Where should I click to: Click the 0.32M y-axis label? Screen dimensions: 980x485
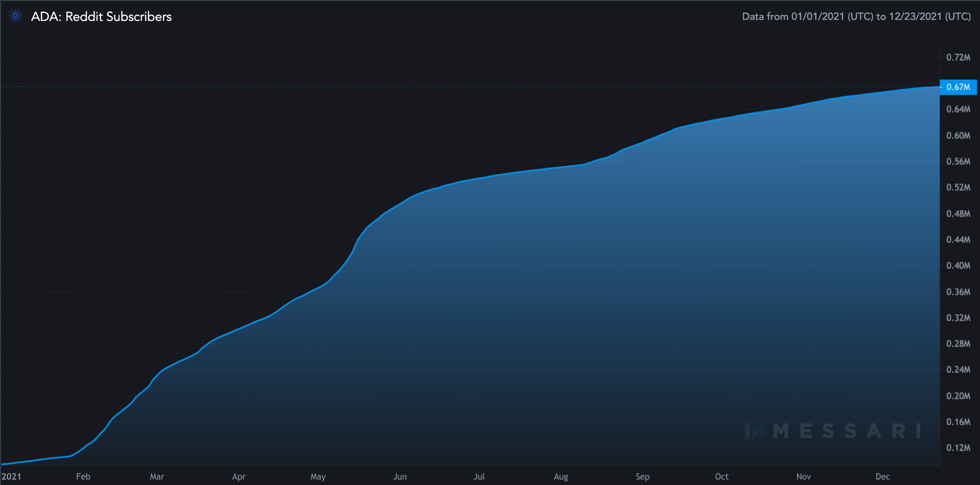pos(958,318)
